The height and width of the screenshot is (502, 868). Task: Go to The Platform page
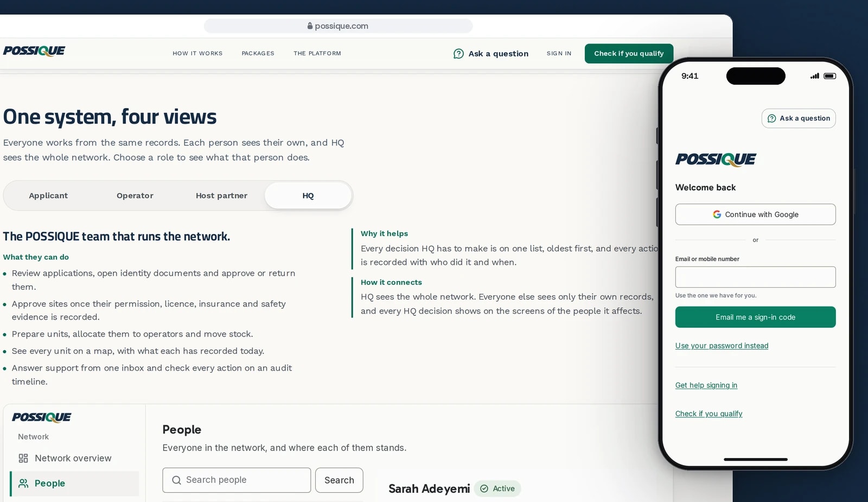317,54
